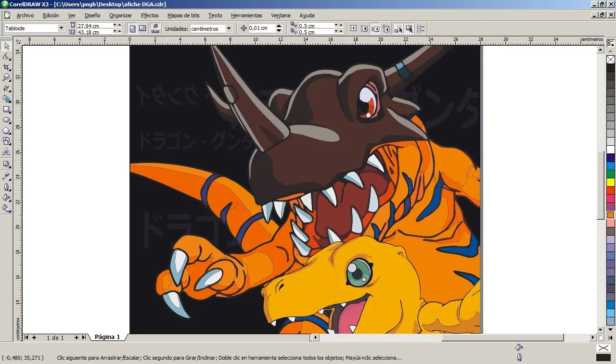Open the Tabloide paper size dropdown
This screenshot has width=616, height=364.
click(x=61, y=28)
